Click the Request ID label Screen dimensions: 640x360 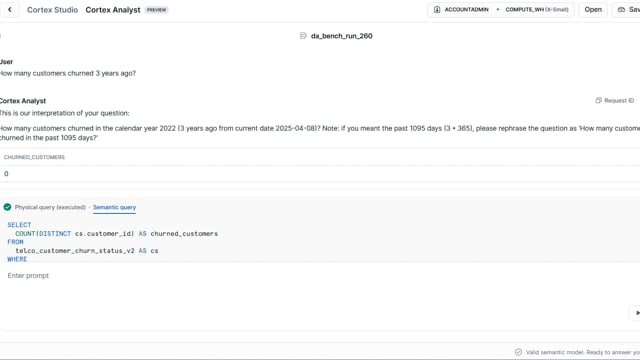[x=619, y=100]
